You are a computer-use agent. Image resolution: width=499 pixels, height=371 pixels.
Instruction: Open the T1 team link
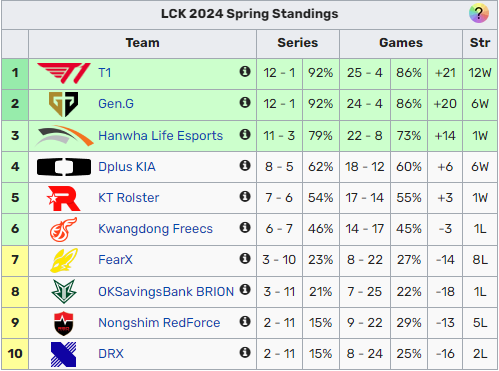105,73
